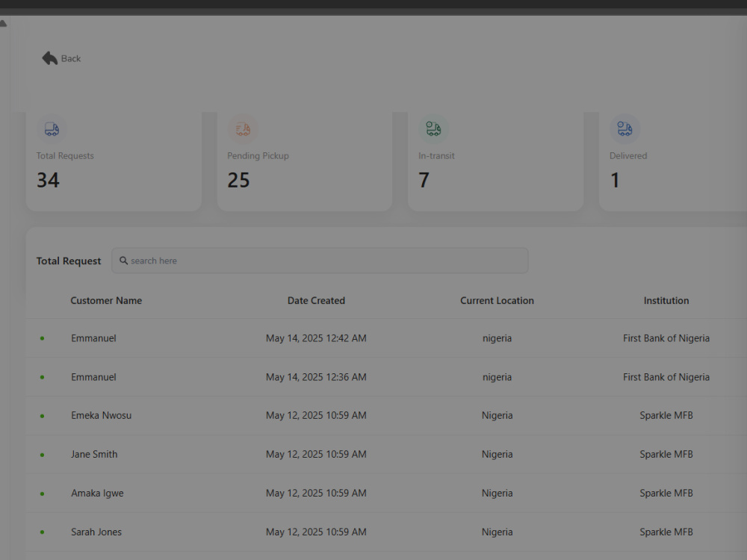Click Sparkle MFB in Sarah Jones's row
Viewport: 747px width, 560px height.
pyautogui.click(x=666, y=532)
